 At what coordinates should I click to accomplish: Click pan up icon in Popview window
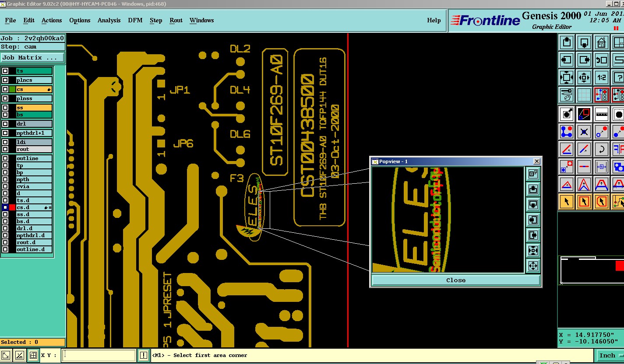tap(533, 189)
